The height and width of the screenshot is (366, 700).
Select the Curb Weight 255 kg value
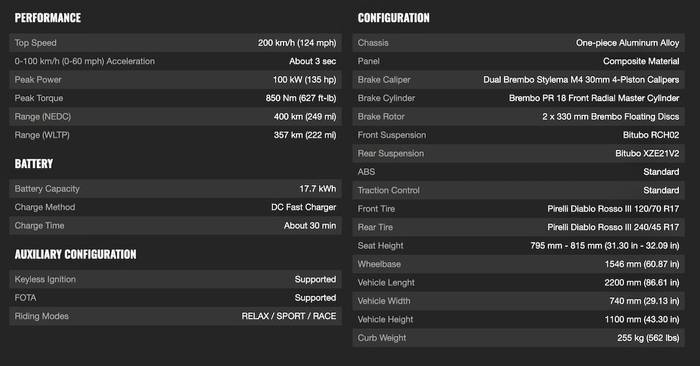(648, 338)
